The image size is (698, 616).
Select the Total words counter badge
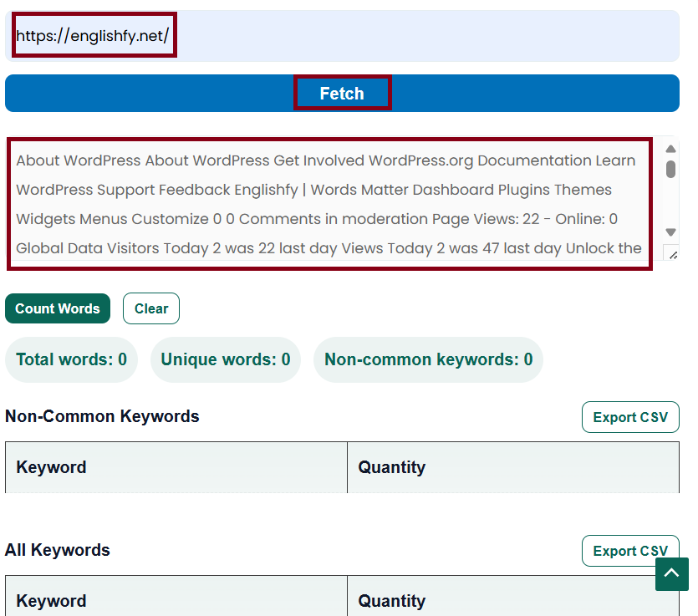(71, 359)
